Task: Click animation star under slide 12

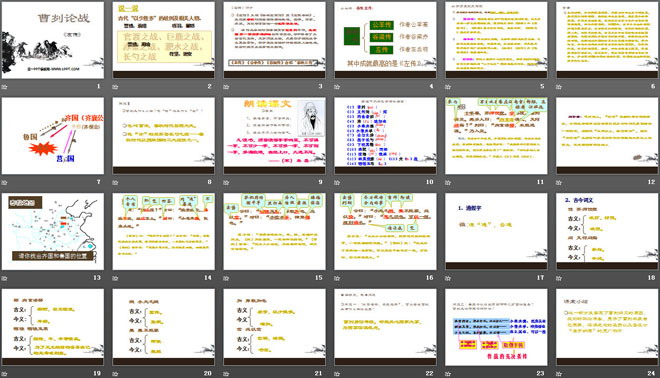Action: 559,183
